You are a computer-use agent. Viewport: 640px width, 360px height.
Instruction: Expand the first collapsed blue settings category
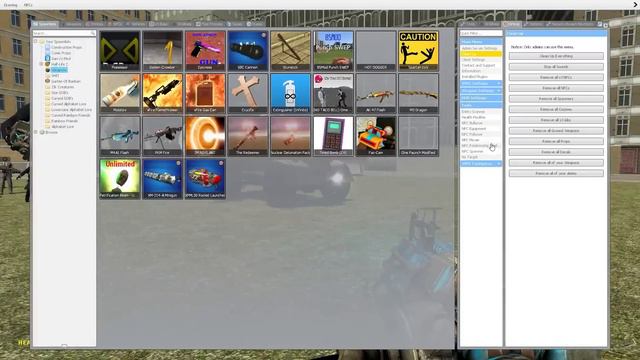[x=481, y=83]
